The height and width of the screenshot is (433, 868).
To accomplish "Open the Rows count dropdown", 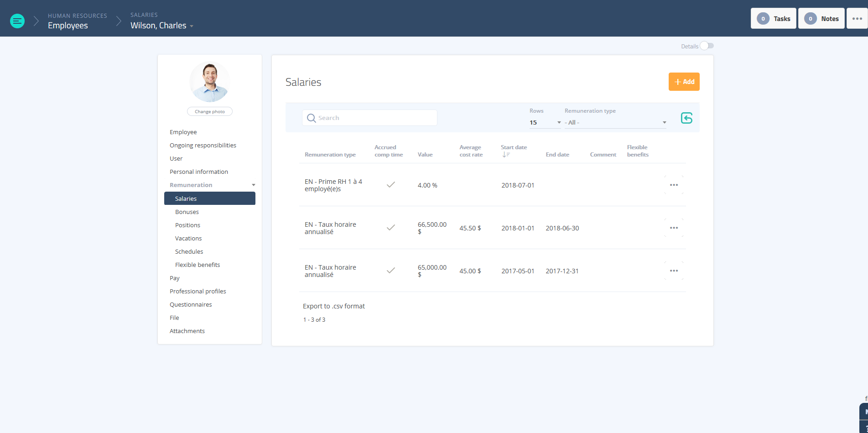I will click(x=545, y=122).
